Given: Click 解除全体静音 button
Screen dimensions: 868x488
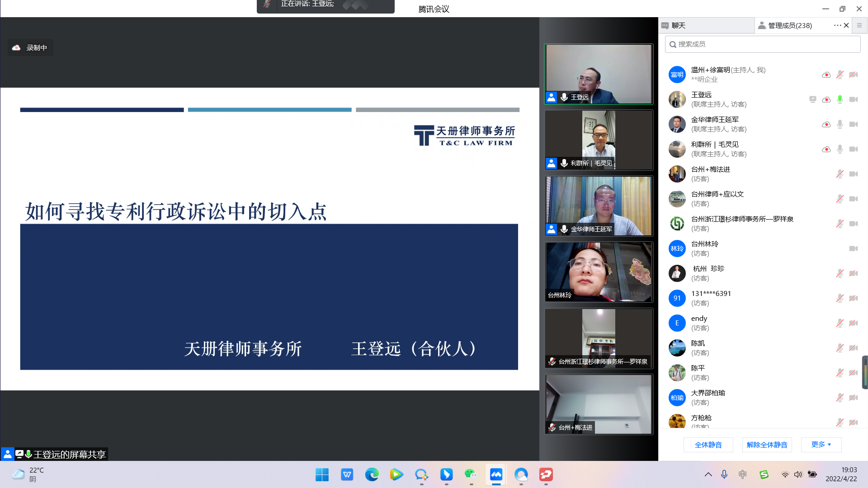Looking at the screenshot, I should [767, 445].
